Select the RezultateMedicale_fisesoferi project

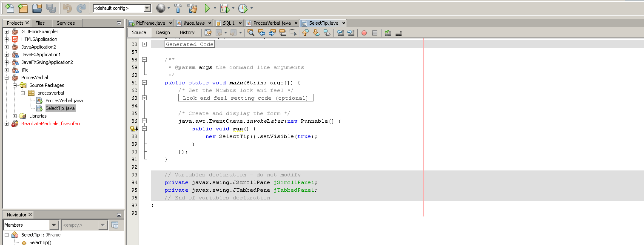[x=51, y=124]
